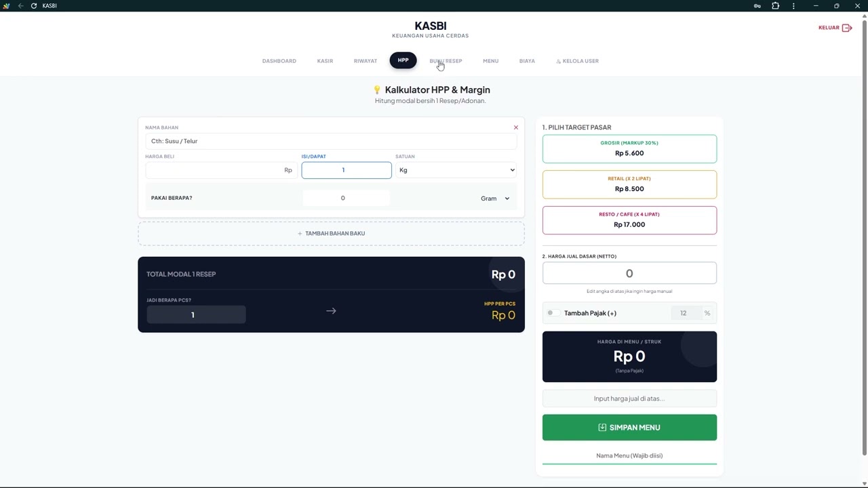
Task: Click the Harga Jual Dasar Netto field
Action: (x=629, y=273)
